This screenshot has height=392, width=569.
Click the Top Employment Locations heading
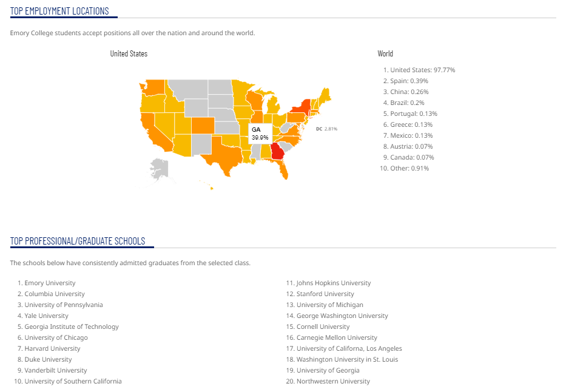(x=59, y=11)
